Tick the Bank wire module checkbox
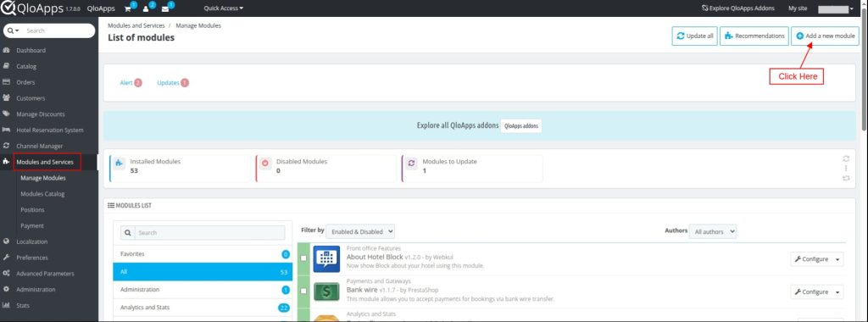 tap(303, 291)
